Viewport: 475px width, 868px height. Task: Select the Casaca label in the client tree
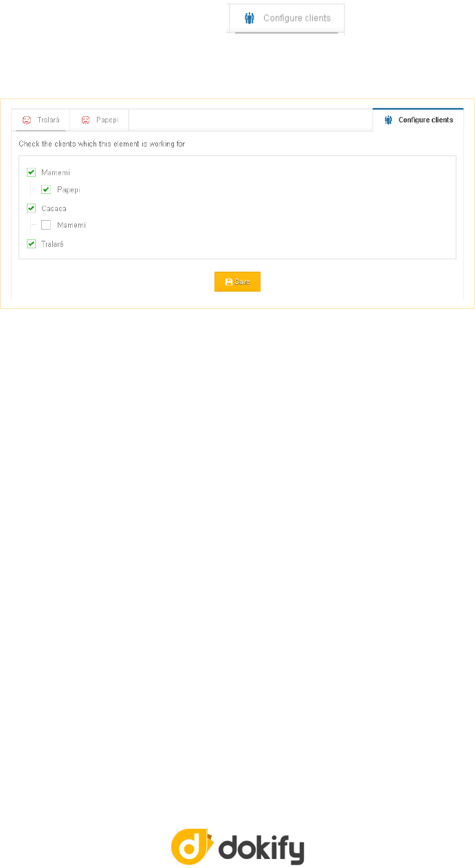[x=54, y=208]
